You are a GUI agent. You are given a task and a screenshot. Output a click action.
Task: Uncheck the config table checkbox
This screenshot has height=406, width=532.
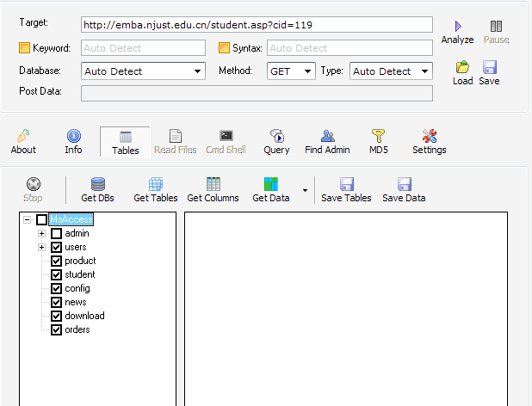(56, 288)
